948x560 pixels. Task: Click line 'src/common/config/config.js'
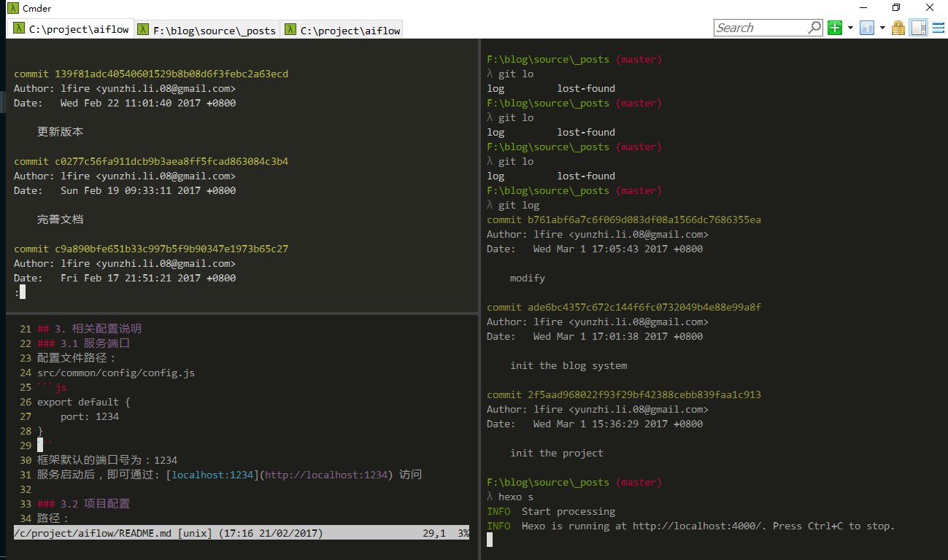tap(116, 373)
